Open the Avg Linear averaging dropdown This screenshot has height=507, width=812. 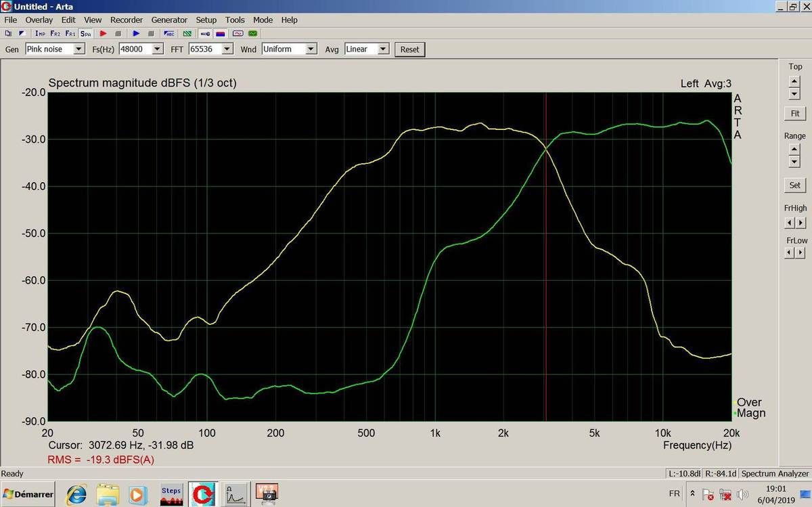tap(384, 49)
